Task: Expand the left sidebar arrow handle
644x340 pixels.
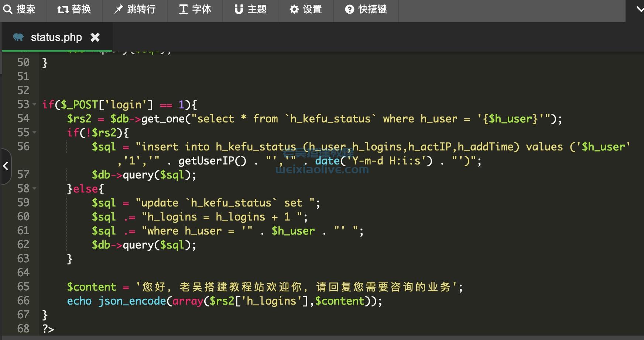Action: pos(6,166)
